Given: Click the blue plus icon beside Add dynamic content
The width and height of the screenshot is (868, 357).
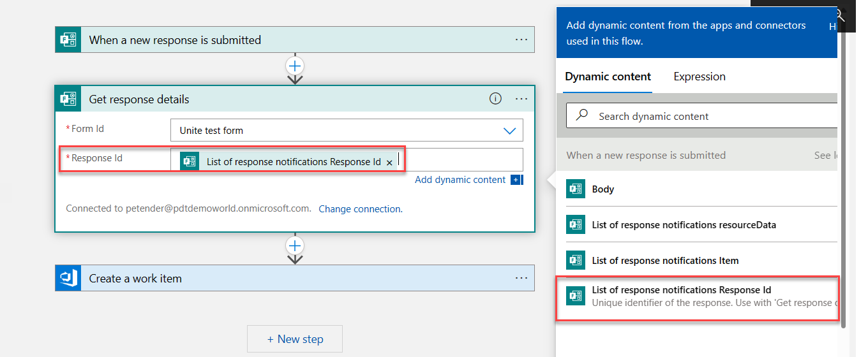Looking at the screenshot, I should (x=516, y=180).
